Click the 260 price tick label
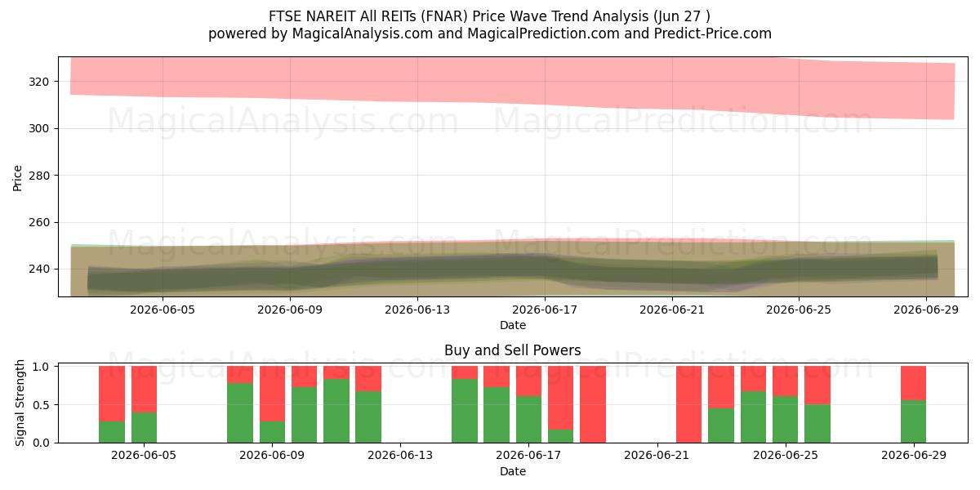 pyautogui.click(x=40, y=222)
